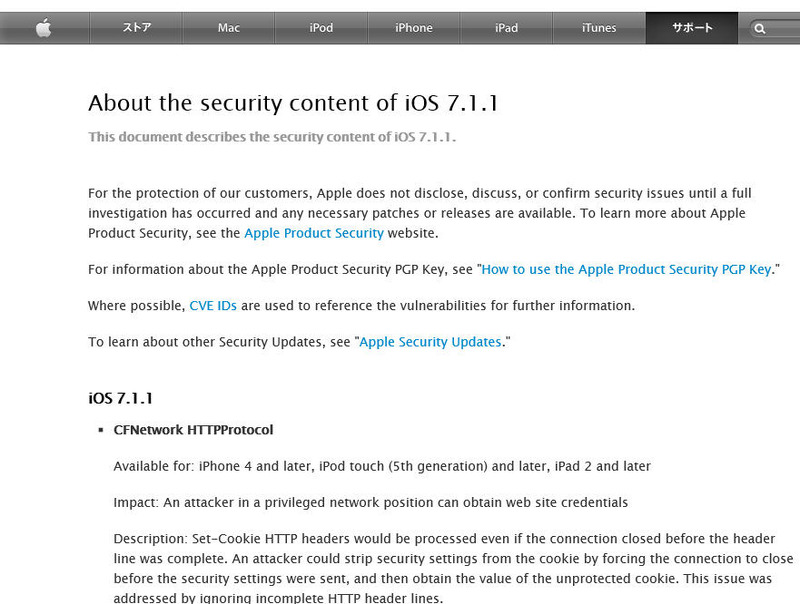Click the magnifier icon in search box
The width and height of the screenshot is (800, 604).
point(761,29)
